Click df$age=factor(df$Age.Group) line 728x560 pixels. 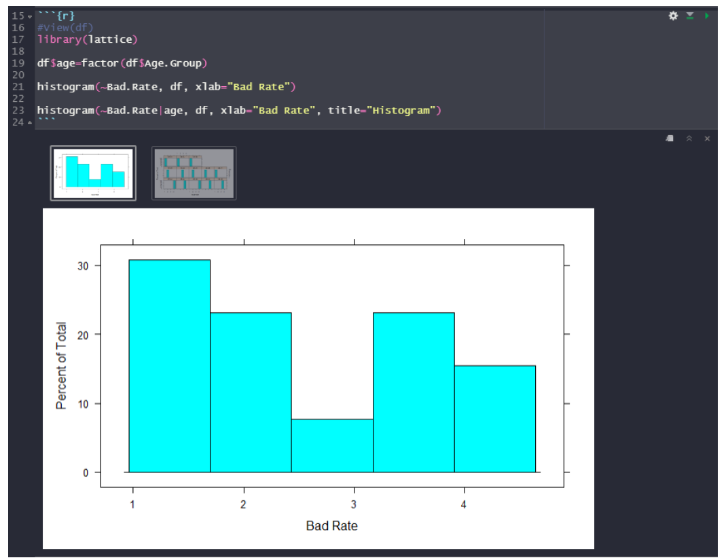(122, 63)
